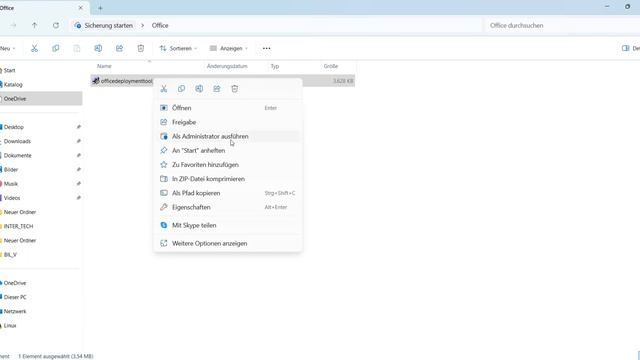The width and height of the screenshot is (640, 360).
Task: Click the Office breadcrumb segment
Action: 160,25
